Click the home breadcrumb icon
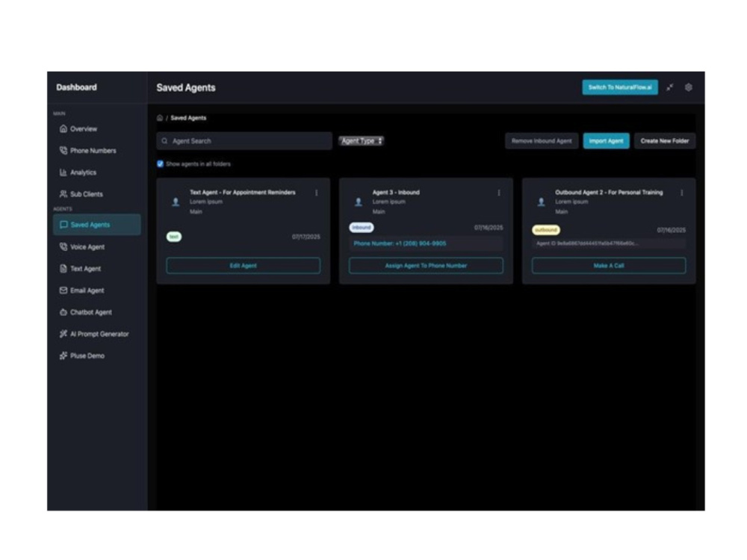The width and height of the screenshot is (747, 560). coord(160,118)
